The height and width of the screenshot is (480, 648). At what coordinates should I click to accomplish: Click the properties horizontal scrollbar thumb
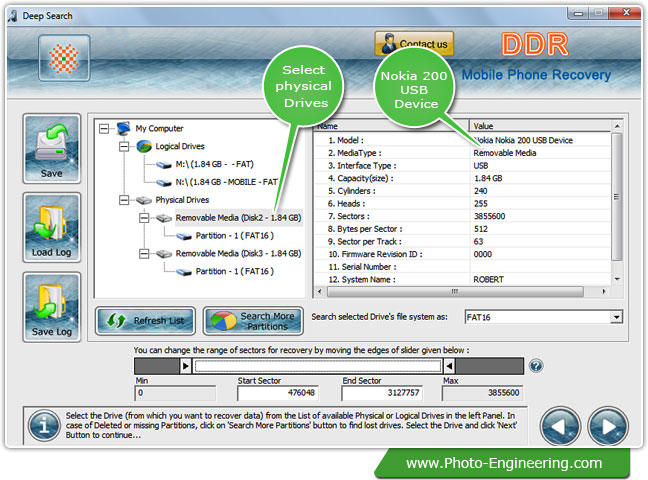(455, 291)
